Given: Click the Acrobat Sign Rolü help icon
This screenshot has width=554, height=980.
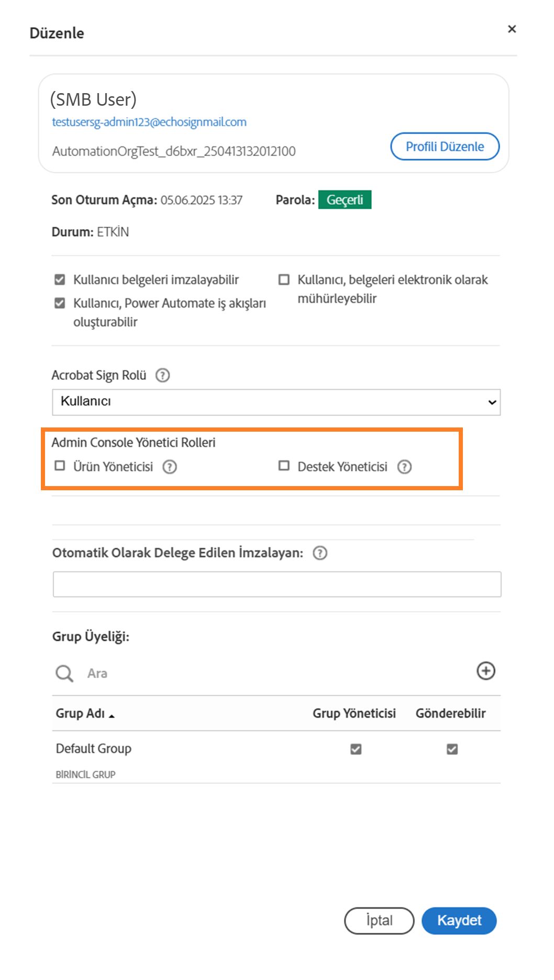Looking at the screenshot, I should [x=163, y=375].
